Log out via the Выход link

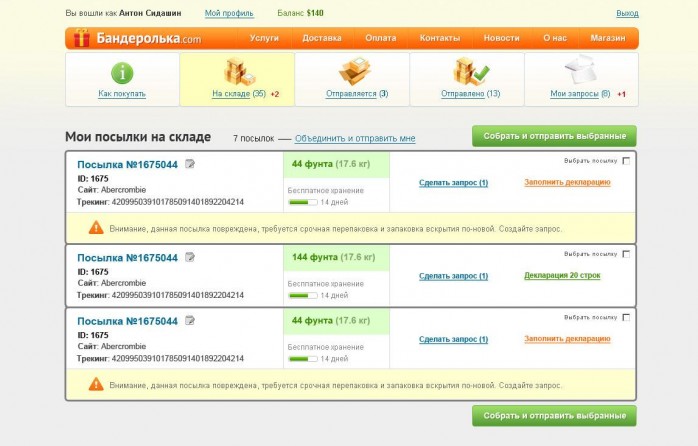627,13
